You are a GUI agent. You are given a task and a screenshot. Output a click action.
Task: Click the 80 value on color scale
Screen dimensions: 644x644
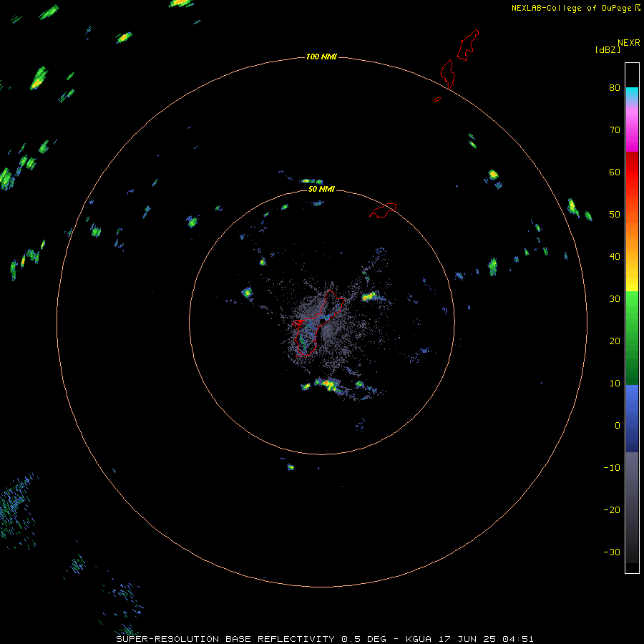click(615, 87)
